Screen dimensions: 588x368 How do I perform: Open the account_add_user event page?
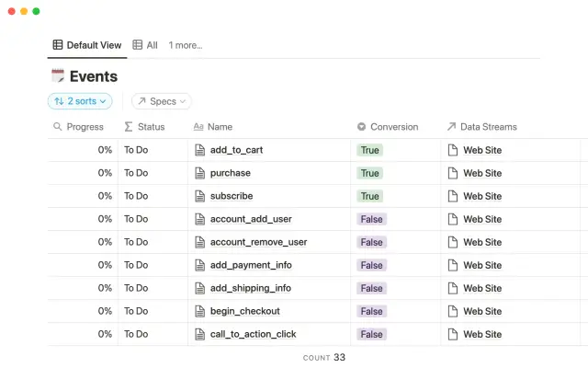pos(251,219)
